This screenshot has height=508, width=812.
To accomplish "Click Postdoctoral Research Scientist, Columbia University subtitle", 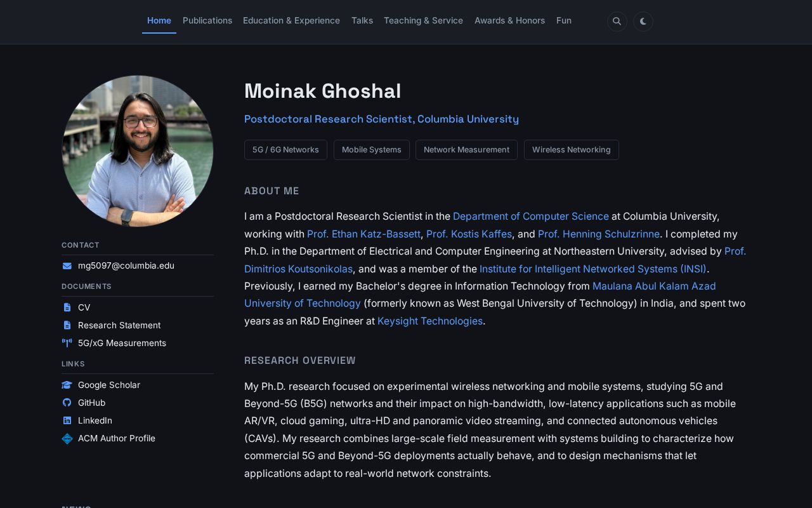I will click(x=381, y=119).
